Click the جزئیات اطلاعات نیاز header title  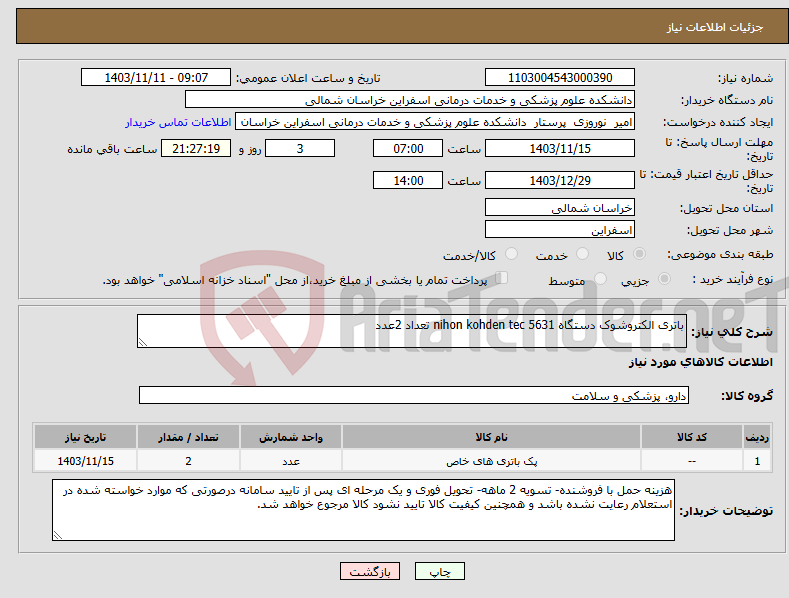(715, 27)
